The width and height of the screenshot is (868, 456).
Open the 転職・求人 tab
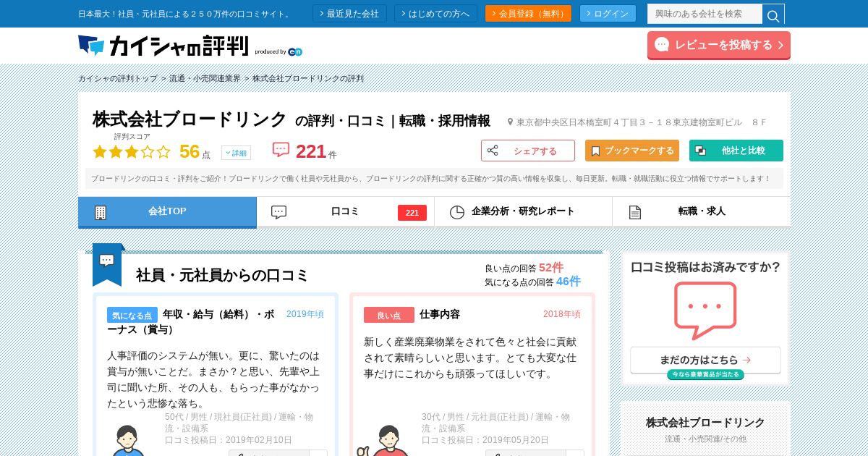coord(702,212)
